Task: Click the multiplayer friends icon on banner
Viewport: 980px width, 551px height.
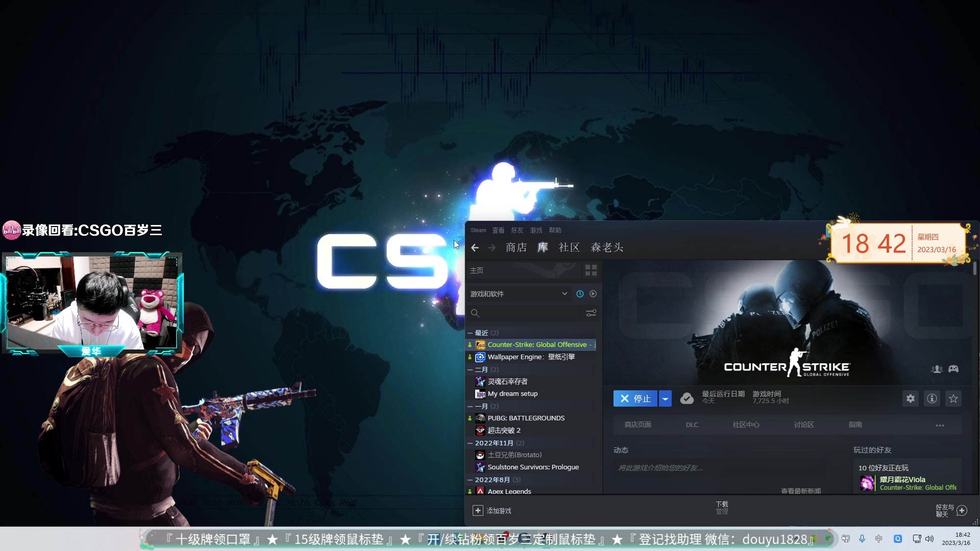Action: (x=937, y=369)
